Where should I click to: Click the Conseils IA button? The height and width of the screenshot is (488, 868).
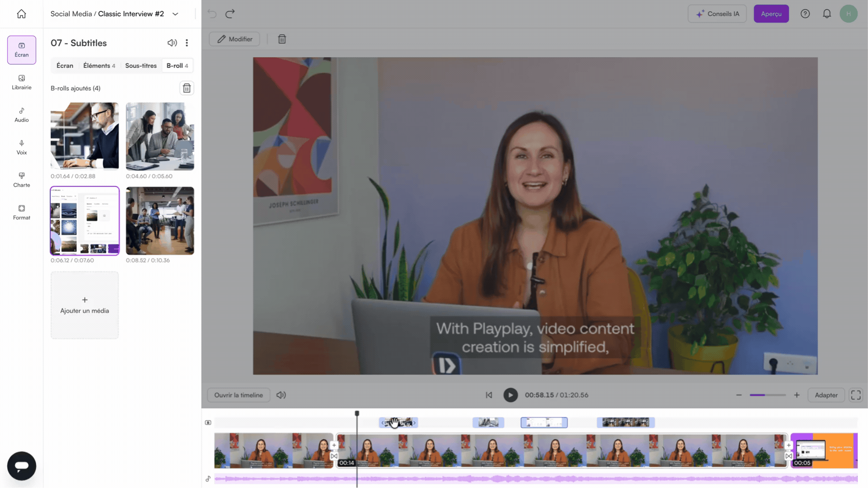click(x=717, y=14)
